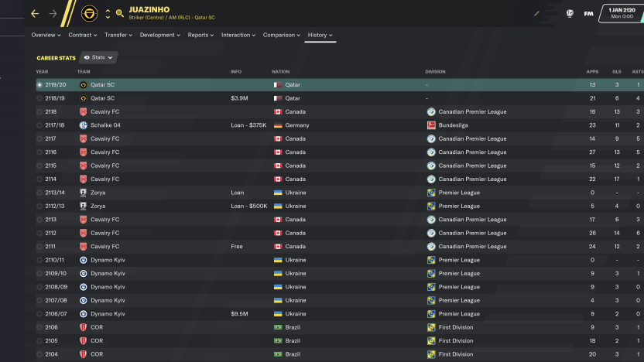The image size is (644, 362).
Task: Click the Bundesliga division logo
Action: pyautogui.click(x=431, y=125)
